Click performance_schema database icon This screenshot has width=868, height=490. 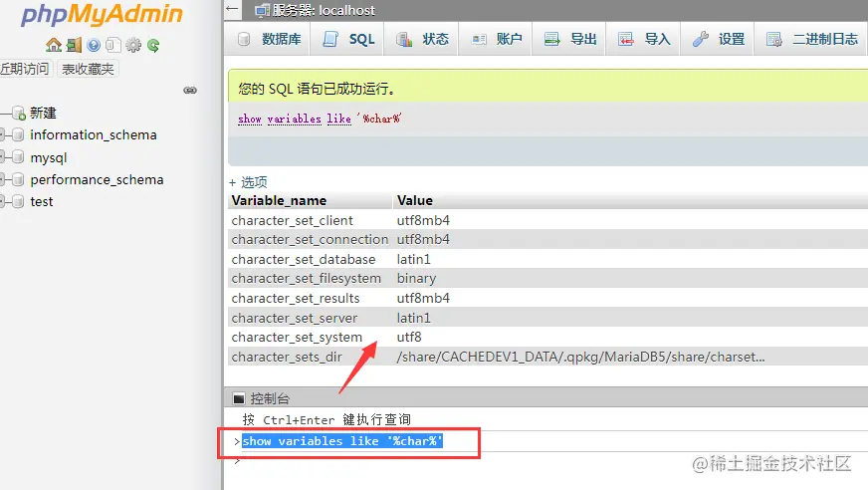click(x=18, y=179)
